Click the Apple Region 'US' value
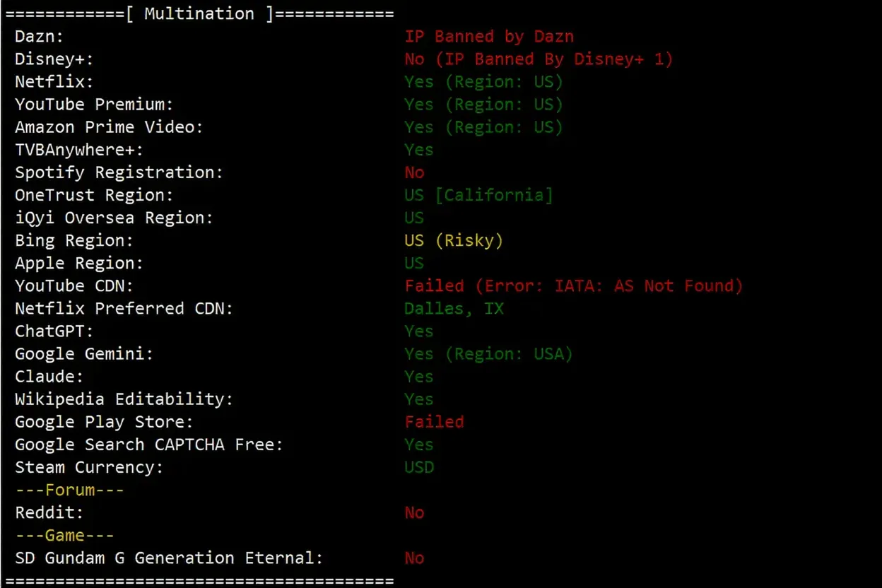The height and width of the screenshot is (588, 882). [414, 263]
